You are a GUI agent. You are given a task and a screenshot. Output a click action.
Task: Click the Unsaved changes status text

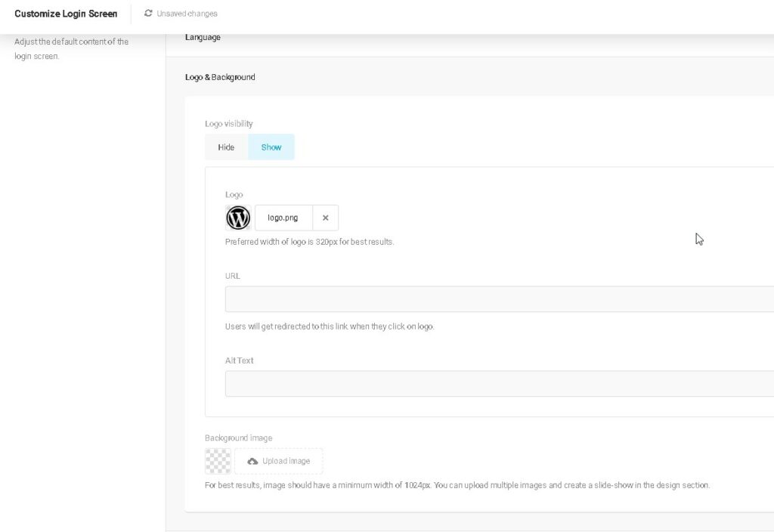187,14
